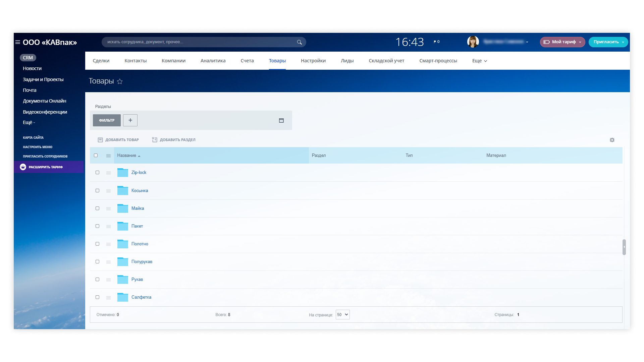The height and width of the screenshot is (362, 644).
Task: Click Добавить товар button
Action: pos(118,140)
